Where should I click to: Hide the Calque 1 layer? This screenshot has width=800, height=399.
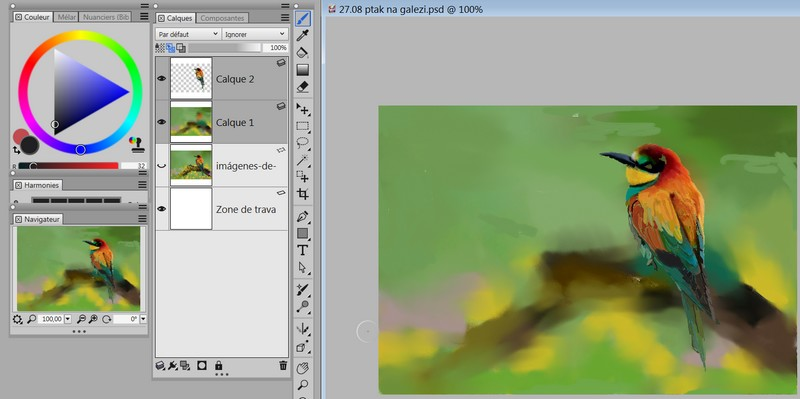point(162,122)
